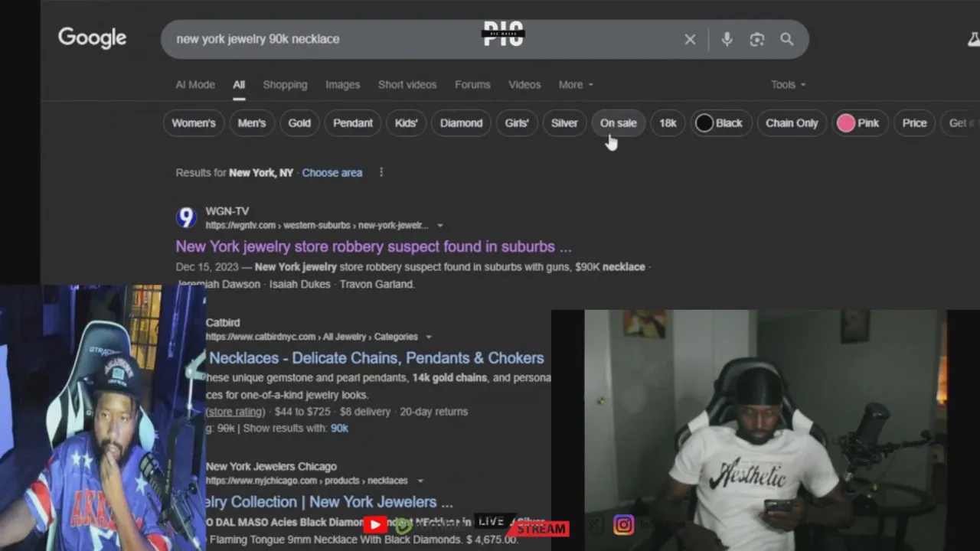Screen dimensions: 980x551
Task: Select the All results tab
Action: pyautogui.click(x=239, y=85)
